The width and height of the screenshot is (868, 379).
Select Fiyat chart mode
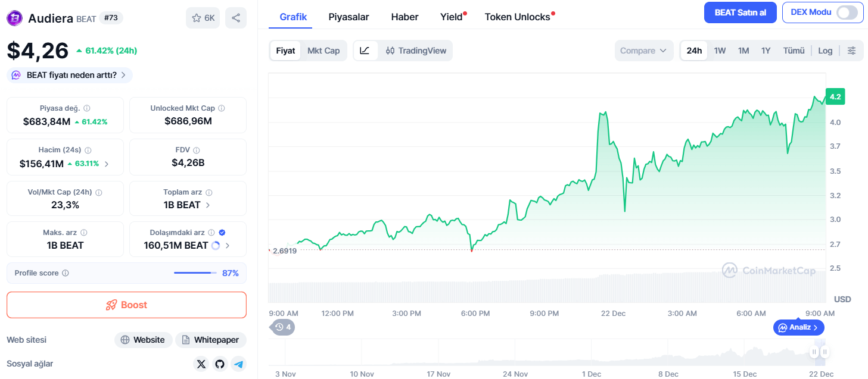[x=285, y=51]
